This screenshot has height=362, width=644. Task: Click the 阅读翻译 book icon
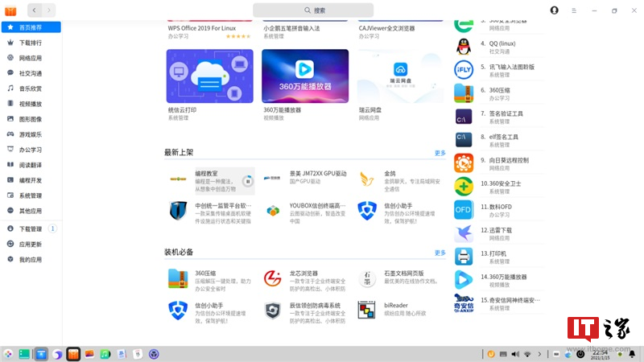10,165
